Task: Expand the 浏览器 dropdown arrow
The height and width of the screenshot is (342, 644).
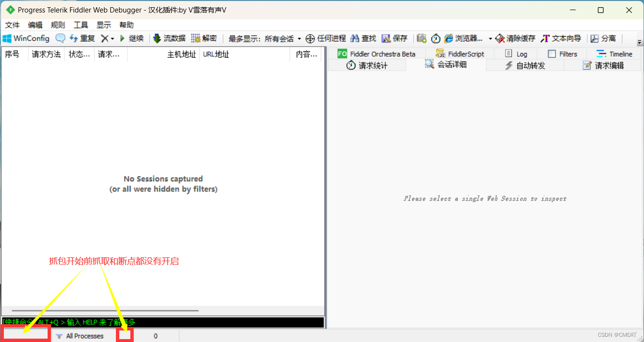Action: (490, 39)
